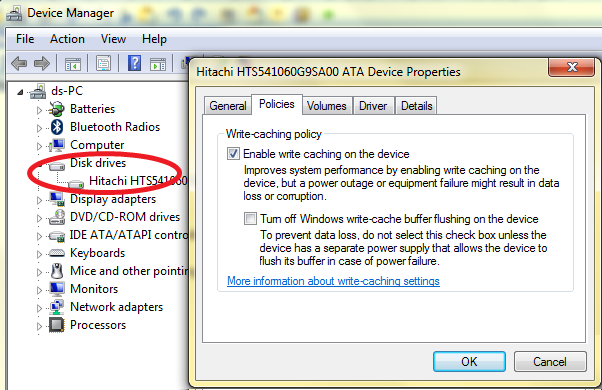
Task: Toggle the show/hide console tree icon
Action: [x=73, y=64]
